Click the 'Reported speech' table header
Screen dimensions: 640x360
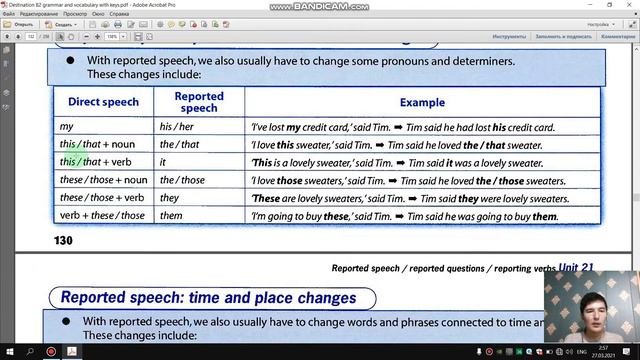(x=199, y=102)
